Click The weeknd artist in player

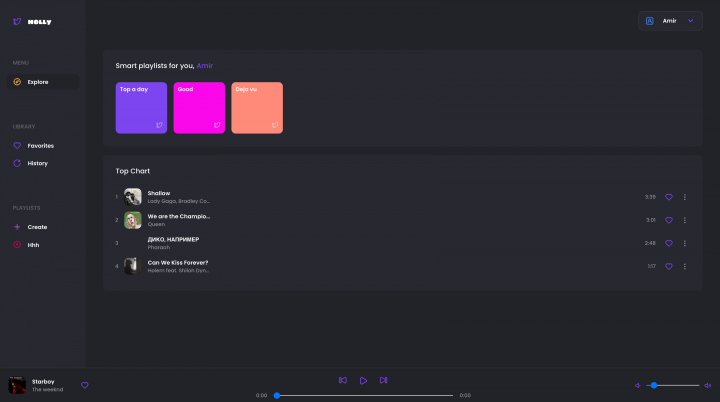pyautogui.click(x=47, y=390)
